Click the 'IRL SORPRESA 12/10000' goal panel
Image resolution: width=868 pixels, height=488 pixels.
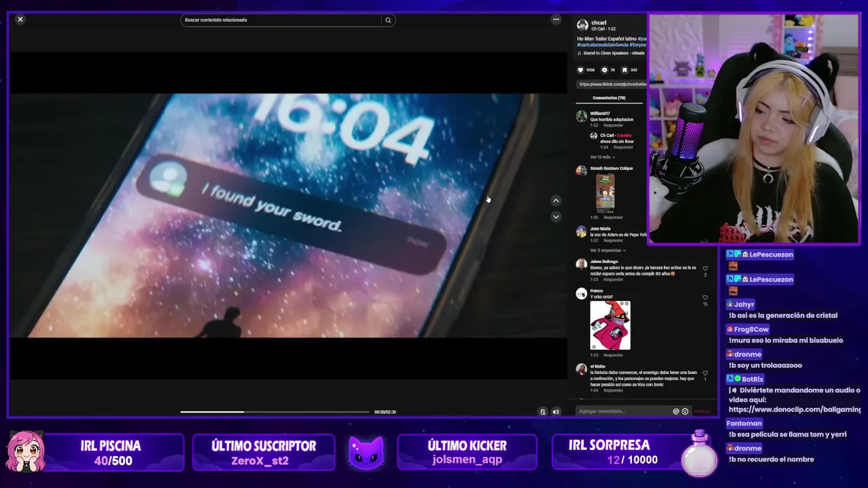623,453
